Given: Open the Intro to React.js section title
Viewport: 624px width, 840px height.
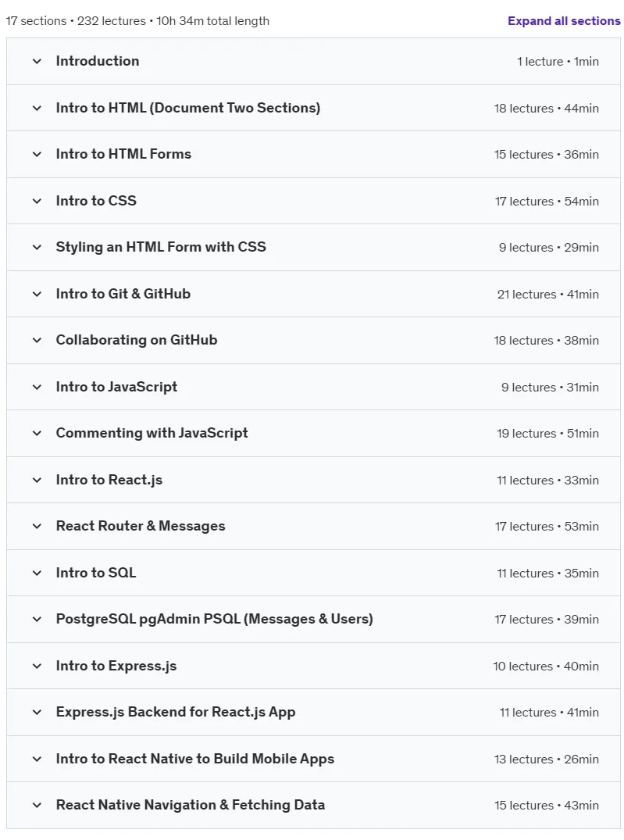Looking at the screenshot, I should click(109, 480).
